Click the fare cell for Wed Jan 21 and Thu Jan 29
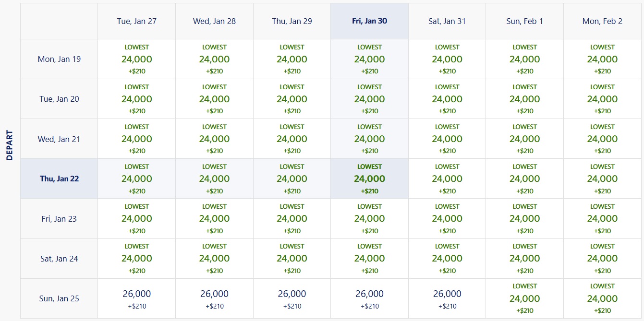Viewport: 644px width, 321px height. [292, 138]
